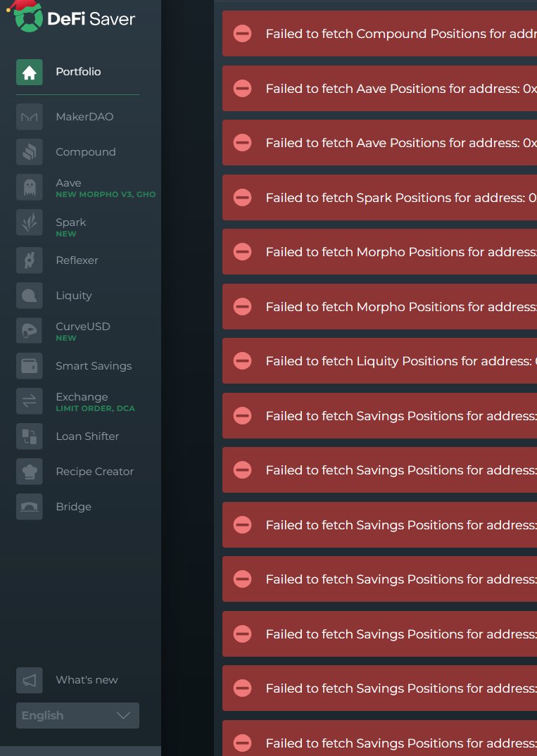
Task: Click the NEW MORPHO V3, GHO badge
Action: click(x=106, y=194)
